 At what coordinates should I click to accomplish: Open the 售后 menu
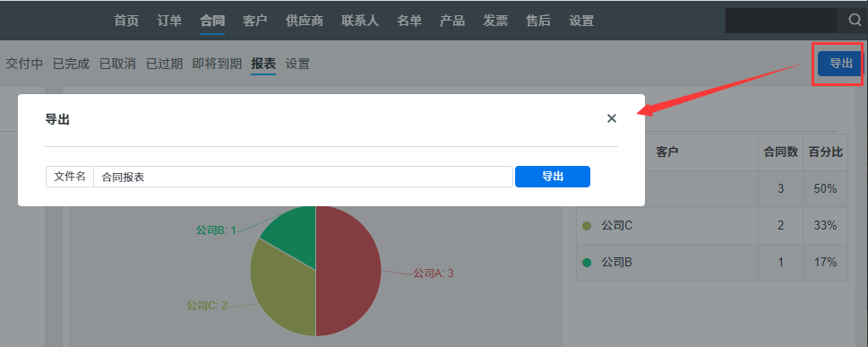[538, 21]
